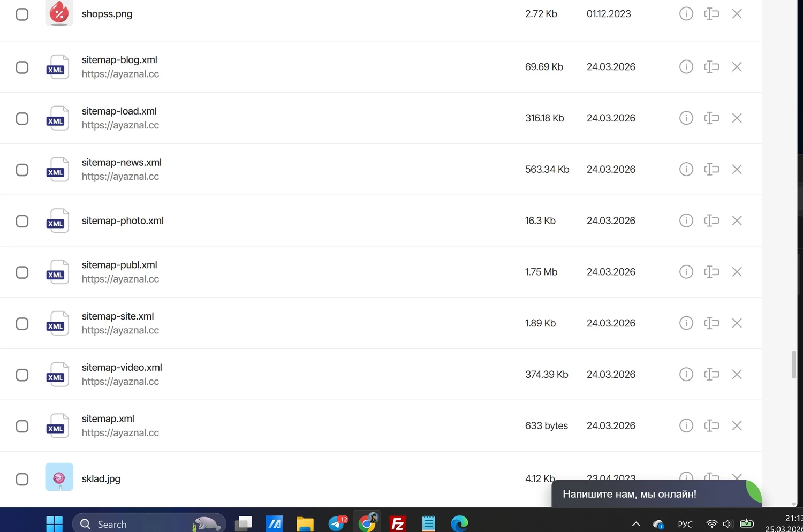Check the box next to sklad.jpg
Image resolution: width=803 pixels, height=532 pixels.
(x=22, y=479)
